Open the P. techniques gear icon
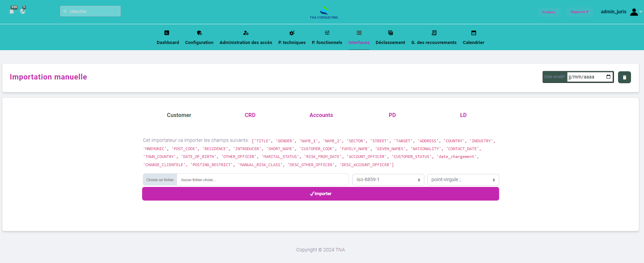644x263 pixels. tap(292, 33)
